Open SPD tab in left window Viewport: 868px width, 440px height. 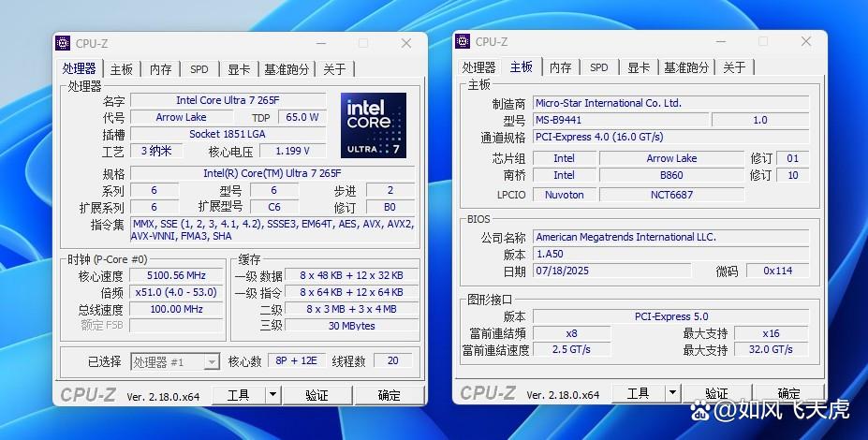click(199, 69)
